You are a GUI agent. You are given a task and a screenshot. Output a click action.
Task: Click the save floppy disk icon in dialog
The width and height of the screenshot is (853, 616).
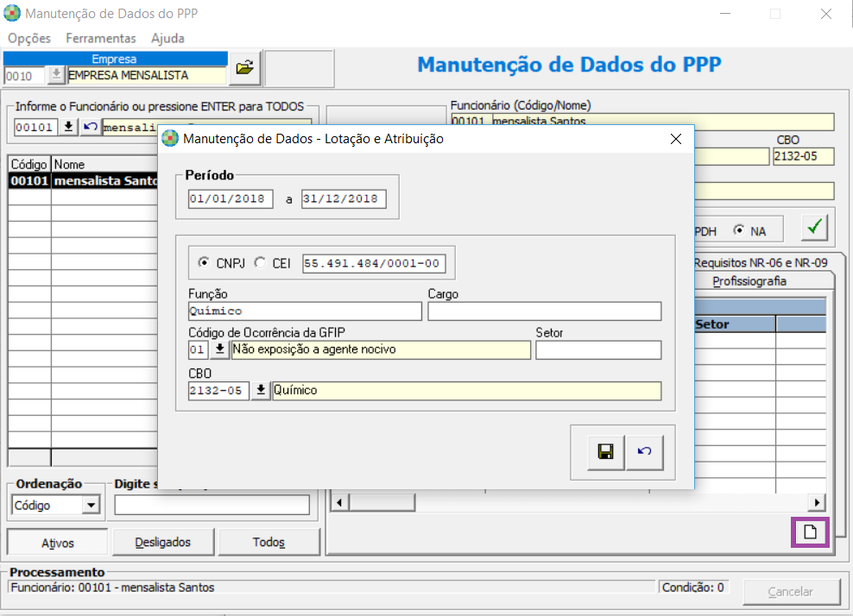tap(605, 452)
